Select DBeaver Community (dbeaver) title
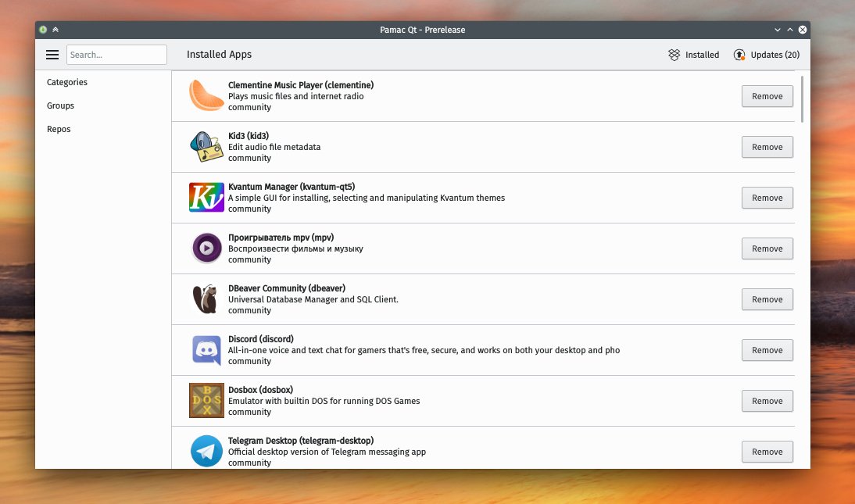 [287, 288]
